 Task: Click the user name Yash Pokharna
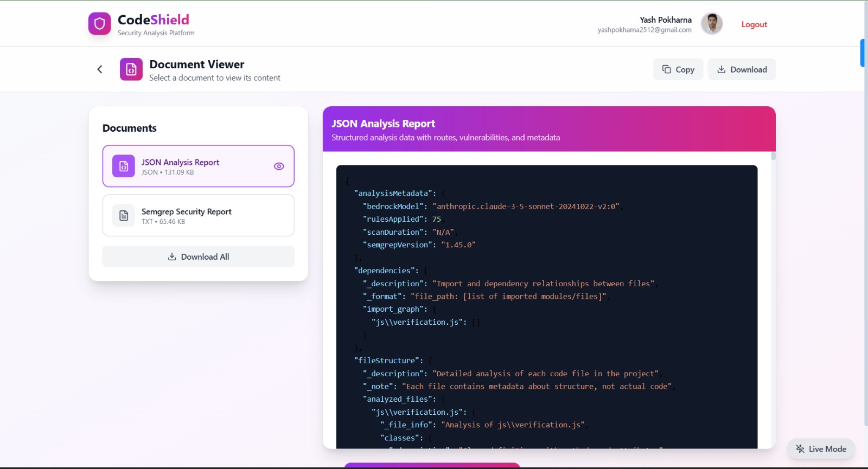[666, 20]
